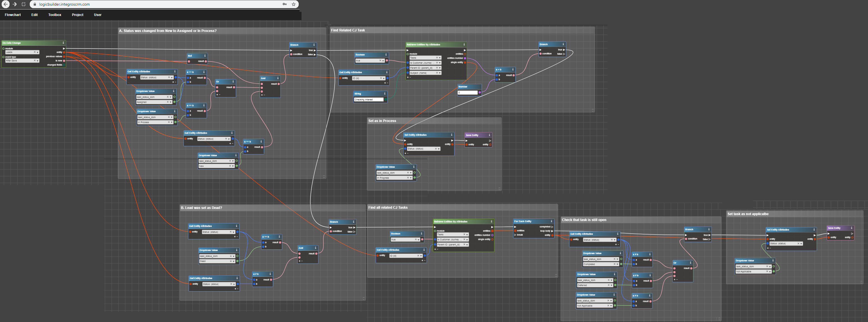
Task: Click the Number node value field showing 0
Action: coord(468,92)
